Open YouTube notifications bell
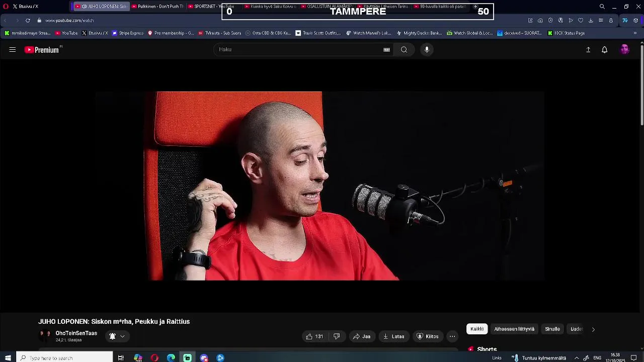This screenshot has width=644, height=362. [x=605, y=50]
